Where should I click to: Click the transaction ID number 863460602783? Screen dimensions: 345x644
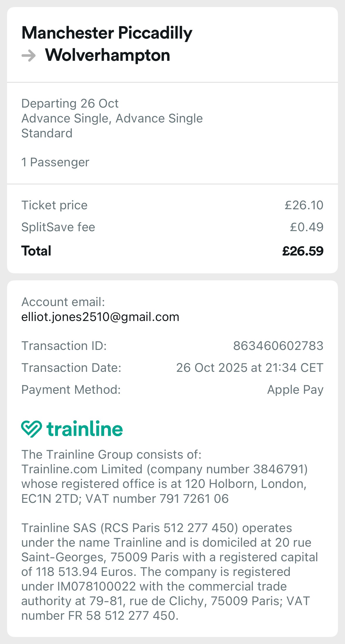(x=278, y=346)
